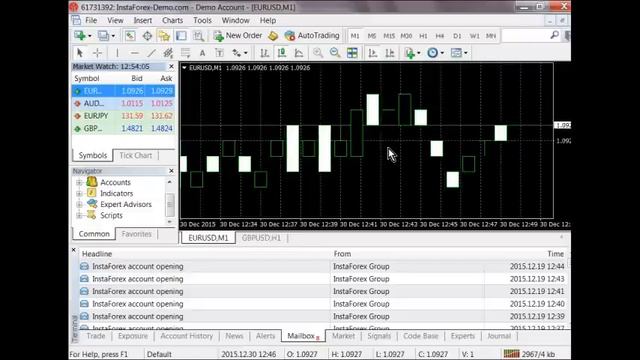Switch chart to MN timeframe

491,36
